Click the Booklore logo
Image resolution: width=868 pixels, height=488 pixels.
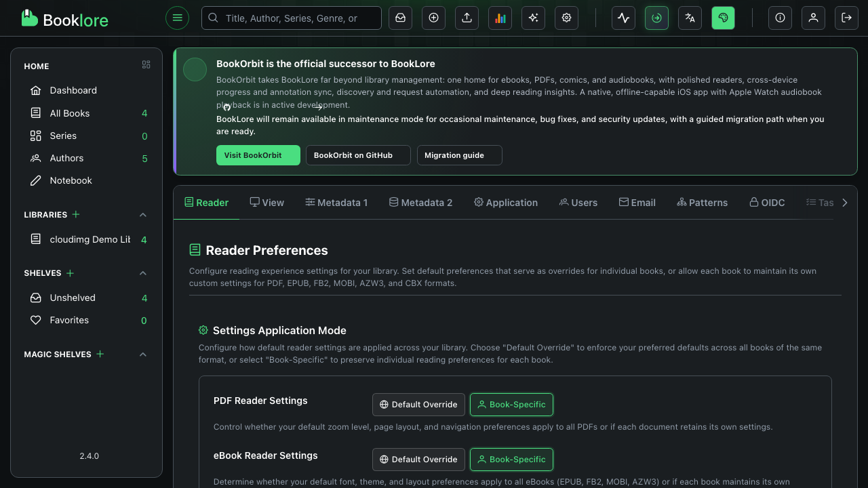64,18
